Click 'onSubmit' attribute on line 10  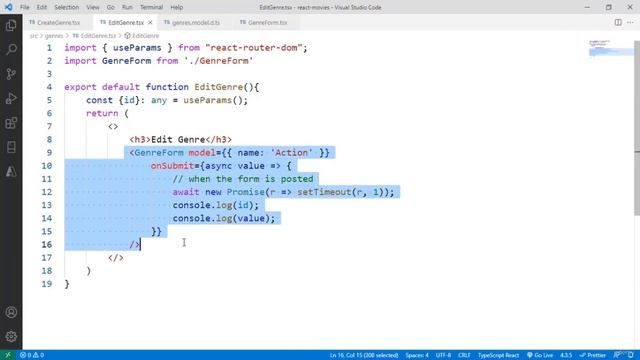pyautogui.click(x=172, y=166)
